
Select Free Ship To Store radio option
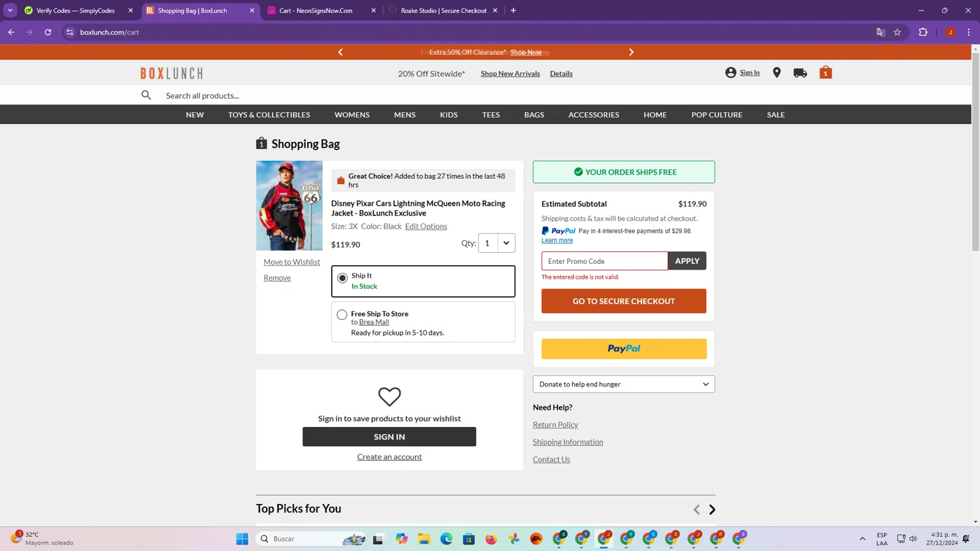pyautogui.click(x=342, y=315)
